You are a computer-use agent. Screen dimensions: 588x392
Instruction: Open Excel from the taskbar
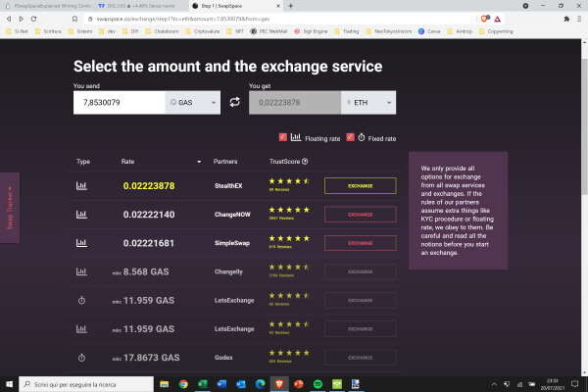(x=203, y=384)
